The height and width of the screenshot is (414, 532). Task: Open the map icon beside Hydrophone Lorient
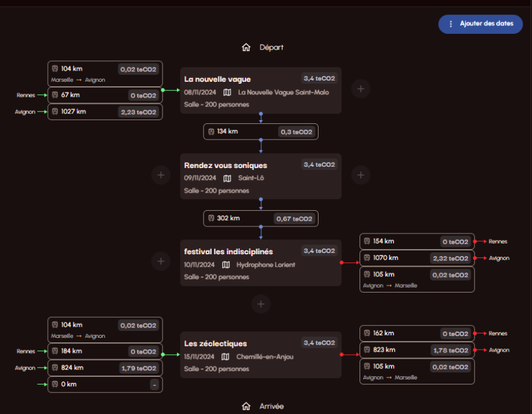[226, 264]
